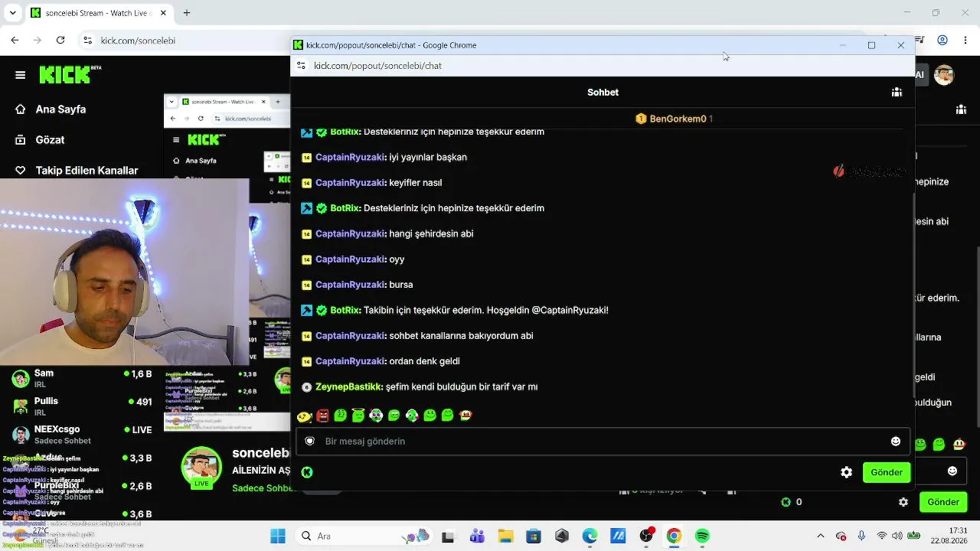Click the emoji button in main window chat
The image size is (980, 551).
952,471
